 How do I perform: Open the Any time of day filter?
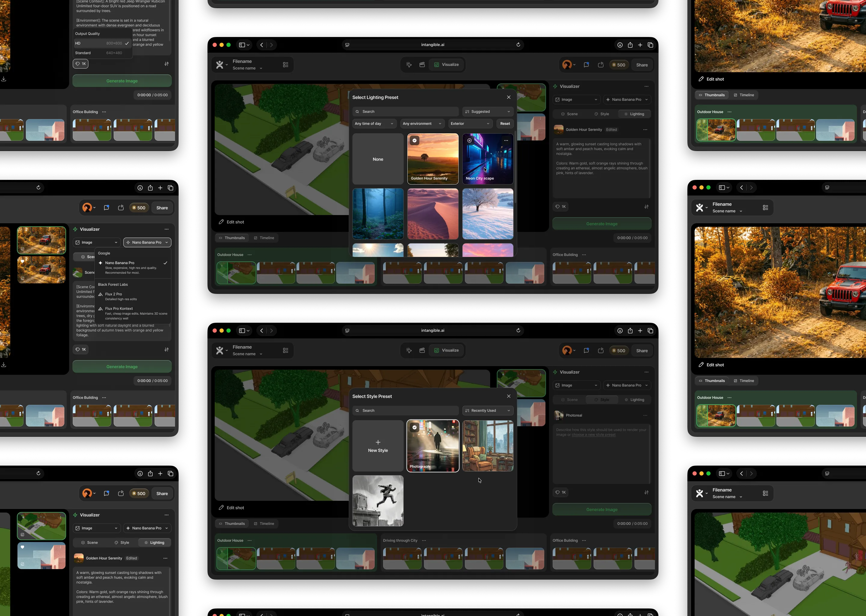pos(374,124)
